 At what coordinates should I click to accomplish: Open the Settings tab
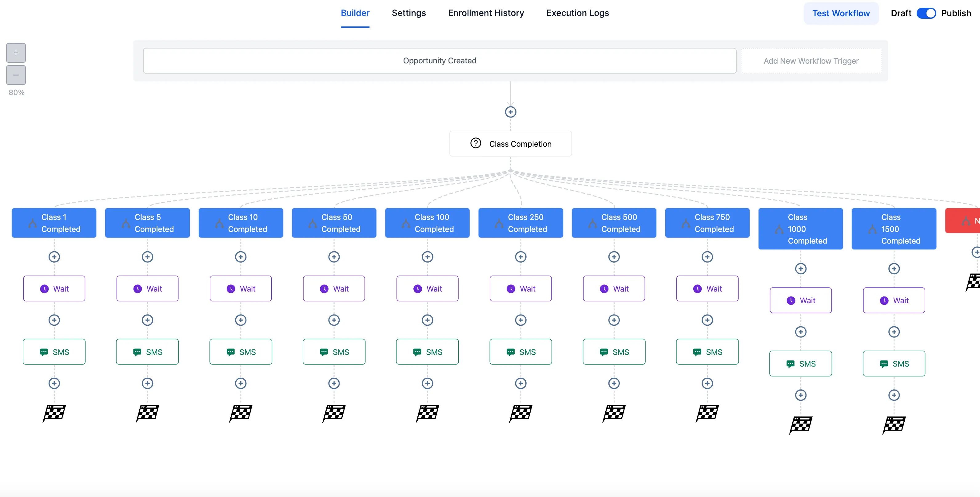[x=408, y=13]
